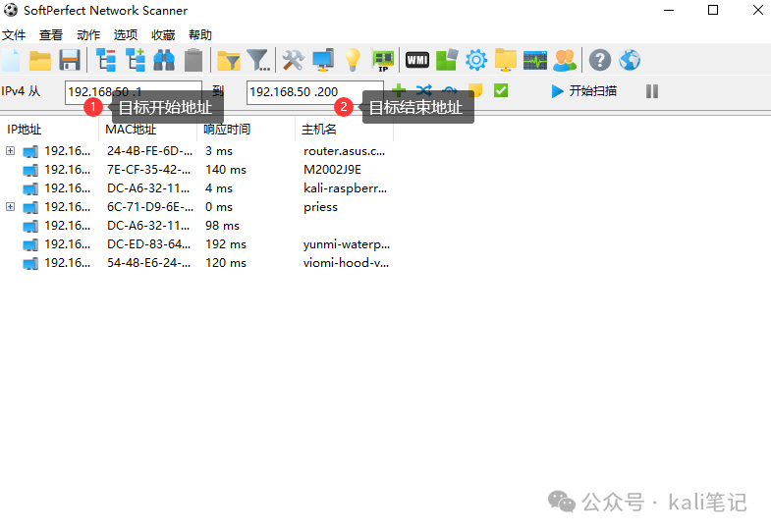Open the WMI query icon
The width and height of the screenshot is (771, 532).
(x=417, y=61)
